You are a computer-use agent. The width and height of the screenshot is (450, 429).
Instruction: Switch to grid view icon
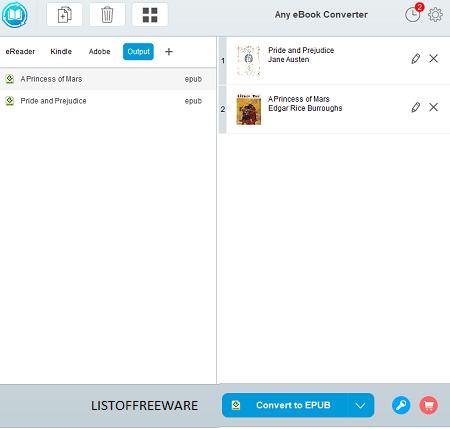point(150,15)
